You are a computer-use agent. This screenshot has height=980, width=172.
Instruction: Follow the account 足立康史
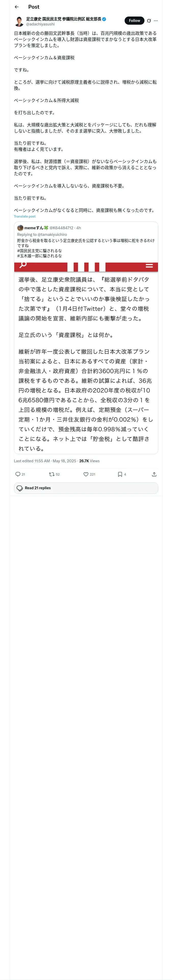(134, 21)
